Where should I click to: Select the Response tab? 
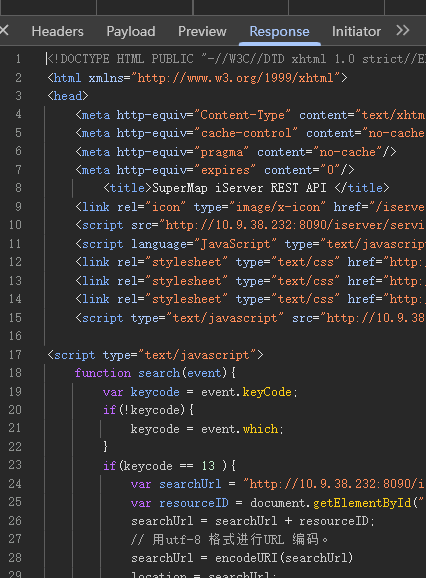[279, 31]
